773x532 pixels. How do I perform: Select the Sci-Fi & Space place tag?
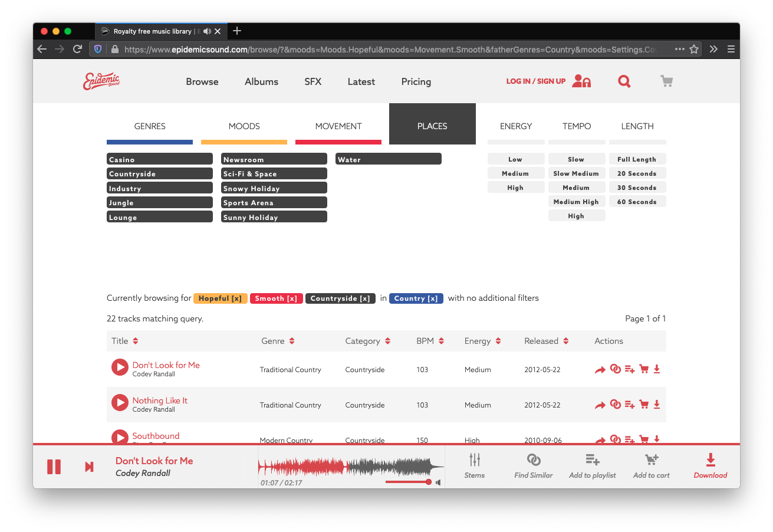point(274,174)
